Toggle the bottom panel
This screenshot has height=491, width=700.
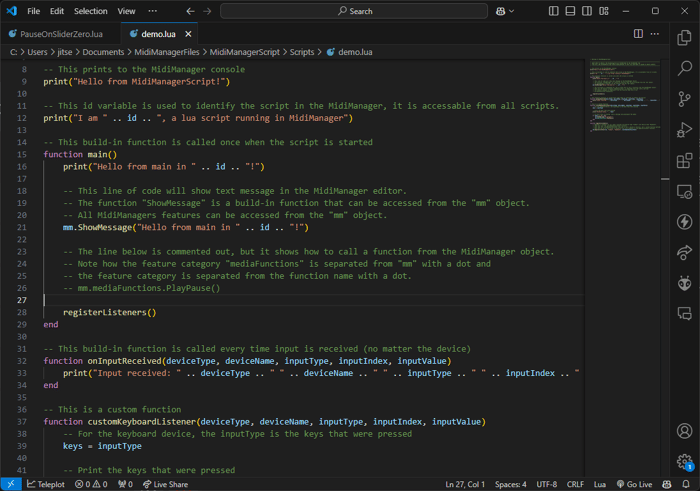[570, 11]
